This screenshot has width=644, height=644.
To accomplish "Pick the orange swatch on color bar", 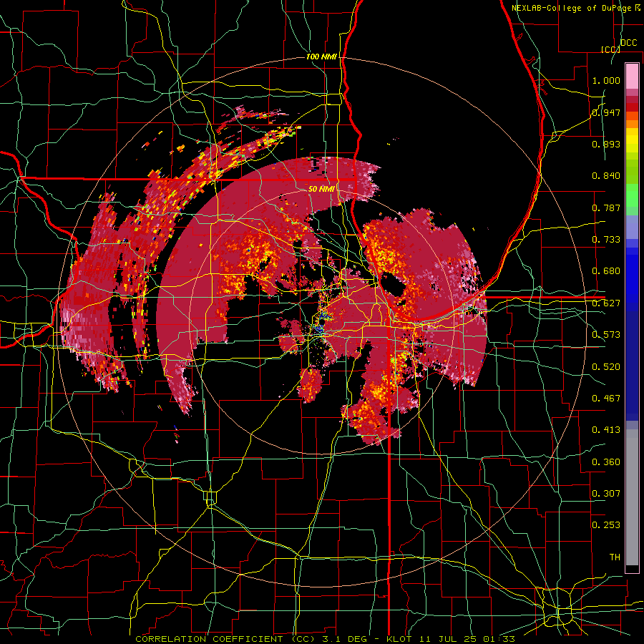I will (x=632, y=124).
